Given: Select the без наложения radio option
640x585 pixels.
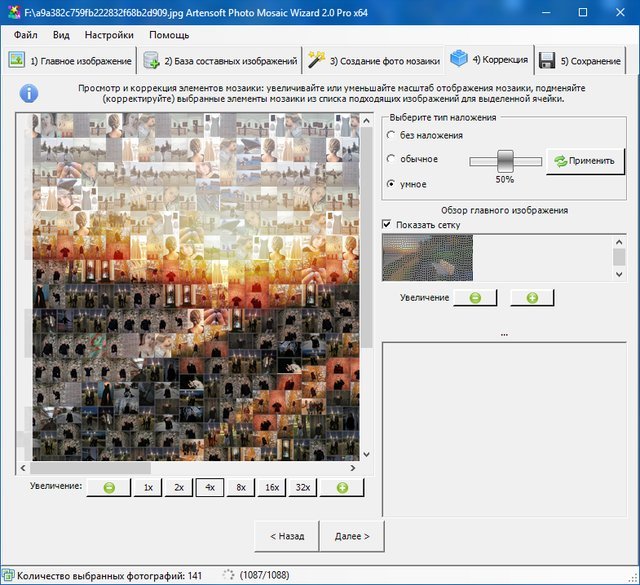Looking at the screenshot, I should [391, 135].
